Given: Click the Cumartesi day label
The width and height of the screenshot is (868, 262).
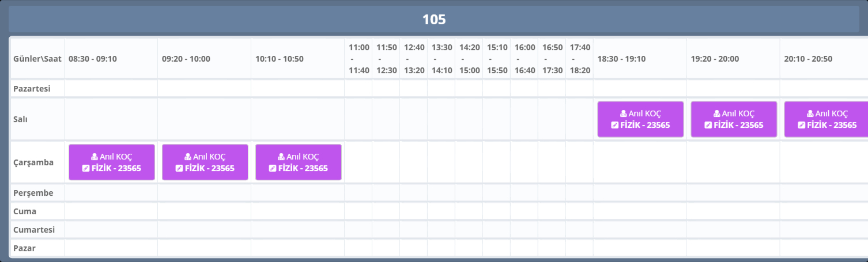Looking at the screenshot, I should pos(34,230).
